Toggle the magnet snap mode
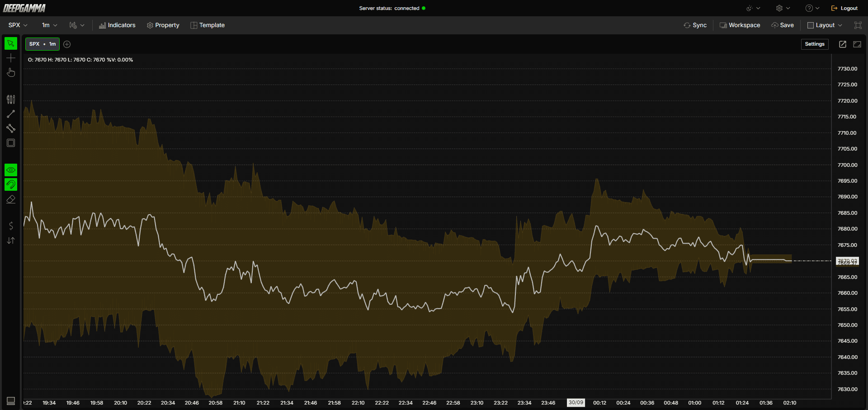 click(x=11, y=184)
